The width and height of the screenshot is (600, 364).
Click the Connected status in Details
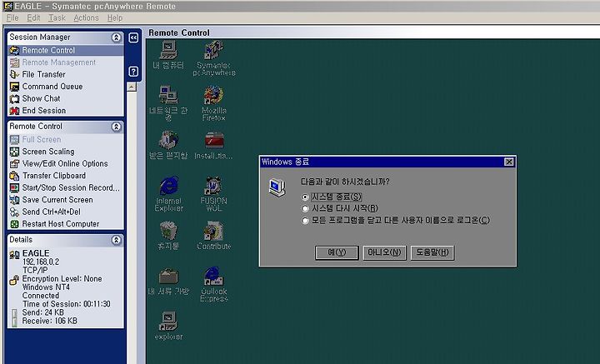[41, 296]
